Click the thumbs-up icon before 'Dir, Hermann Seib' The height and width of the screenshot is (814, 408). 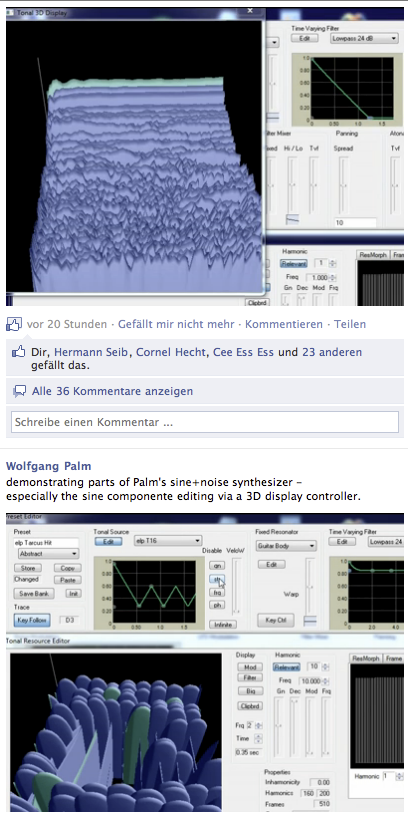click(x=19, y=352)
